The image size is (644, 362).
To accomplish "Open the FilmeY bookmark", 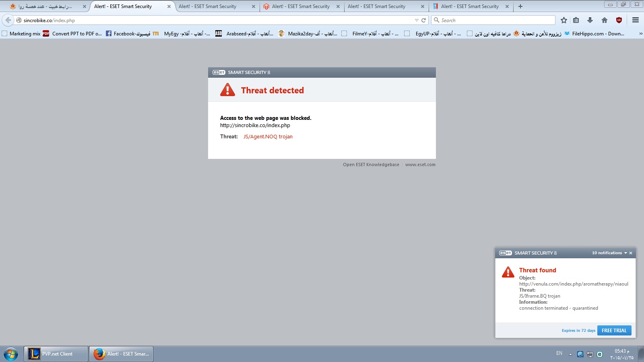I will 370,34.
